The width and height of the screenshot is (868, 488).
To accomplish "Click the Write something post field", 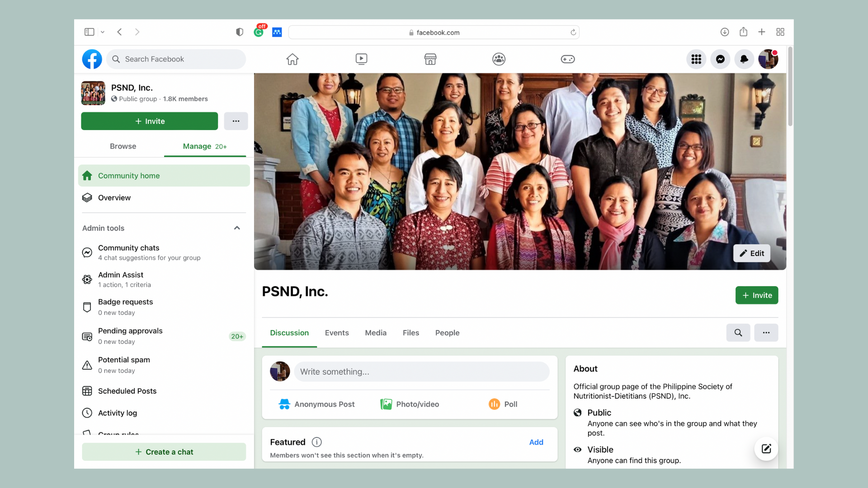I will coord(421,372).
